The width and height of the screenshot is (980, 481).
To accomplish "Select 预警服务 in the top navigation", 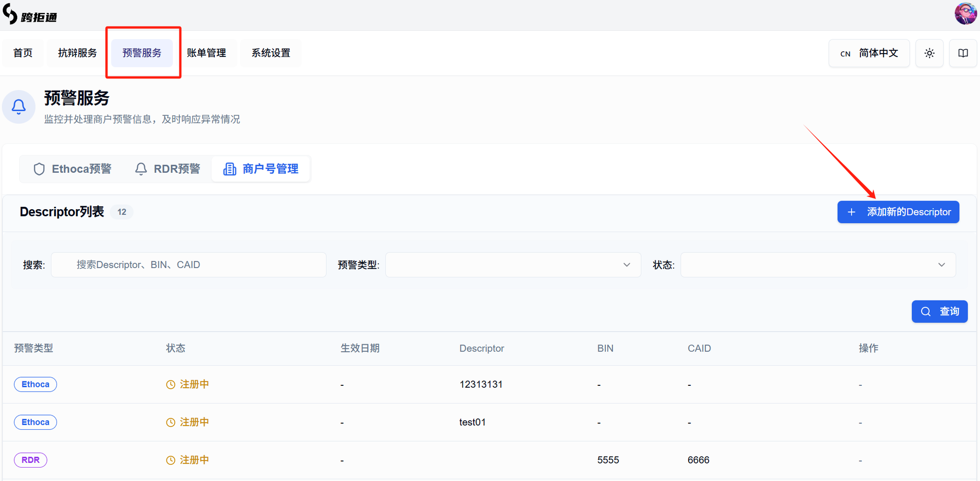I will coord(142,53).
